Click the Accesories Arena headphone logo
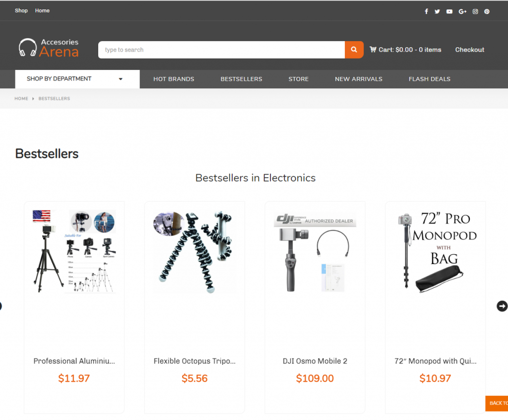 click(49, 48)
